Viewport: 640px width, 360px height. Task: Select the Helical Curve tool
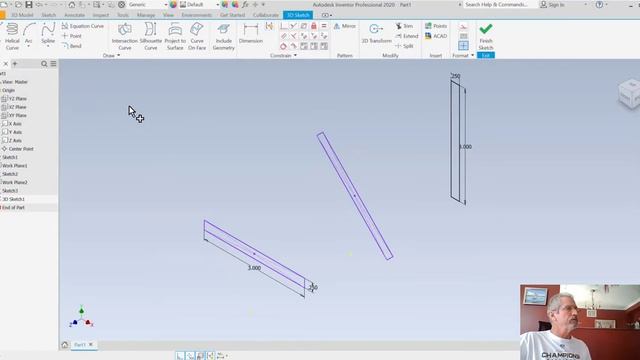tap(12, 36)
